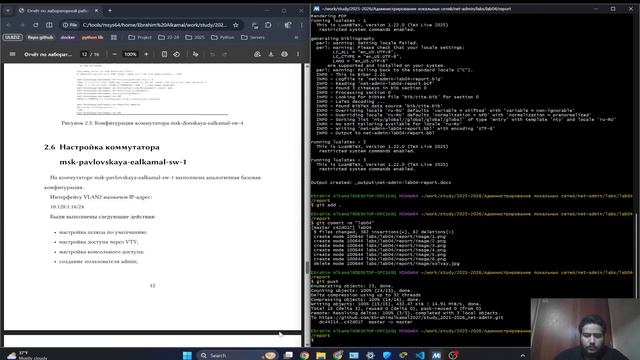Open Visual Studio Code from the taskbar

coord(420,355)
